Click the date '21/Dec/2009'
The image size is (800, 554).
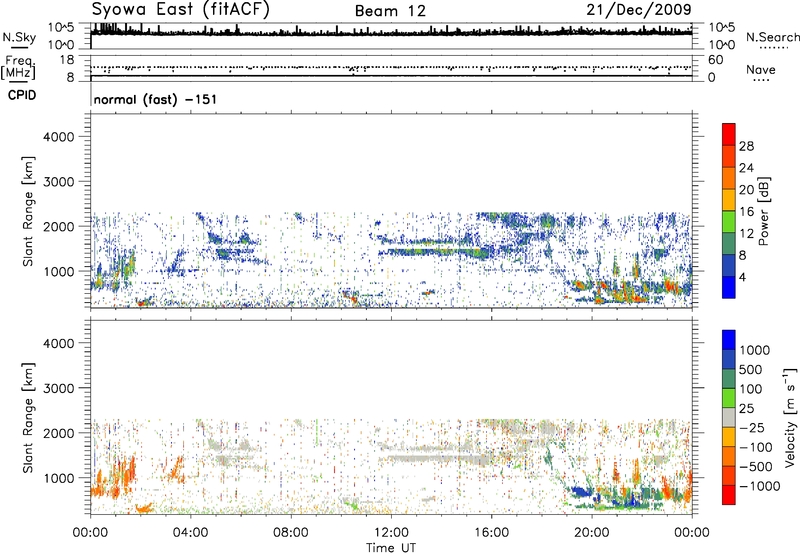click(639, 10)
